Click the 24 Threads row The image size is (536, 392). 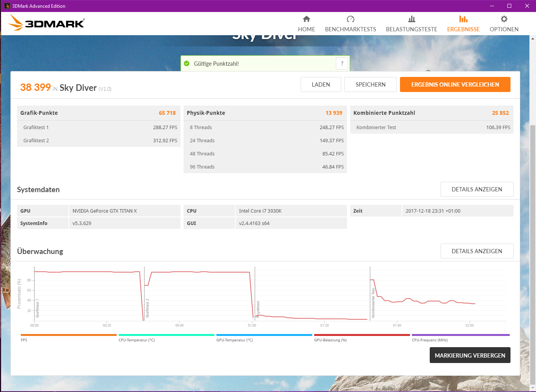(265, 140)
